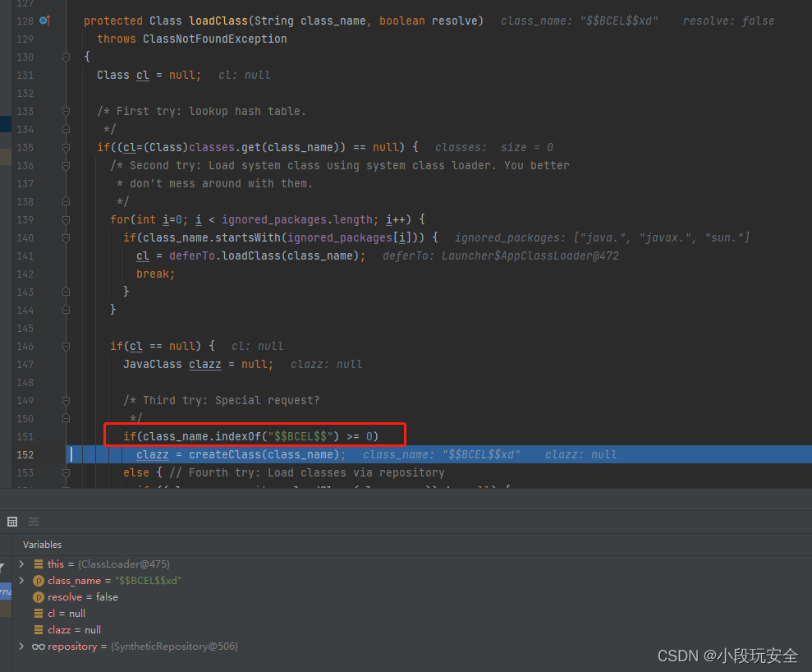Viewport: 812px width, 672px height.
Task: Click line number 141 in the gutter
Action: (25, 256)
